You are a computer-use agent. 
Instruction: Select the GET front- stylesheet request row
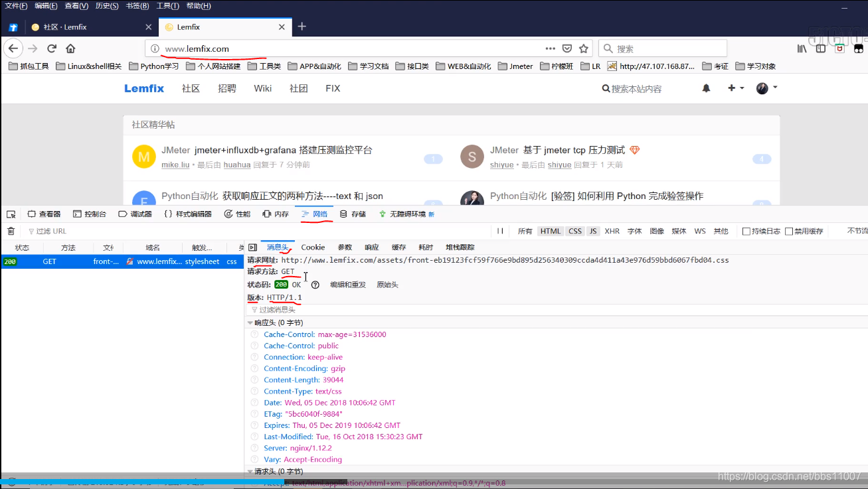pos(122,261)
